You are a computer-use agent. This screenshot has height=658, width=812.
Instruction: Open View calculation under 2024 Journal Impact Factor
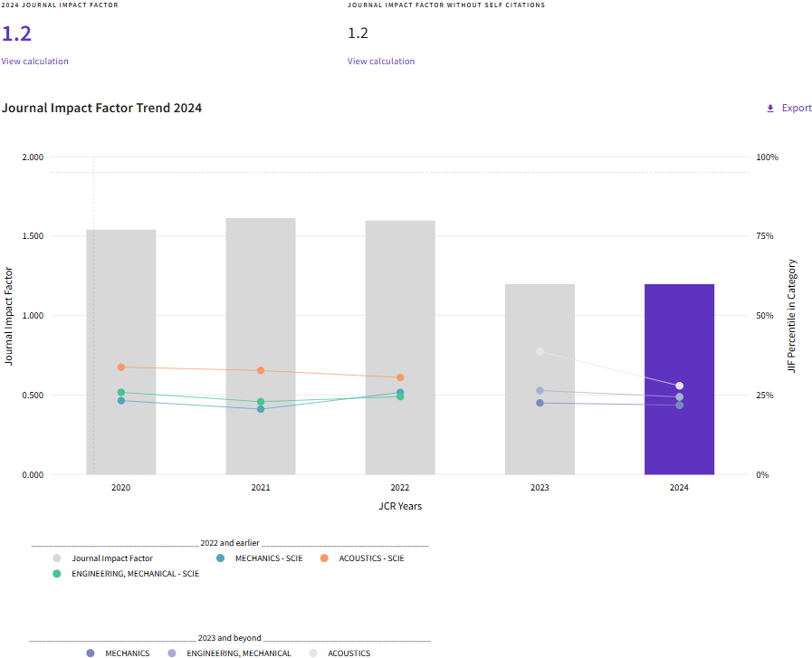click(x=34, y=62)
